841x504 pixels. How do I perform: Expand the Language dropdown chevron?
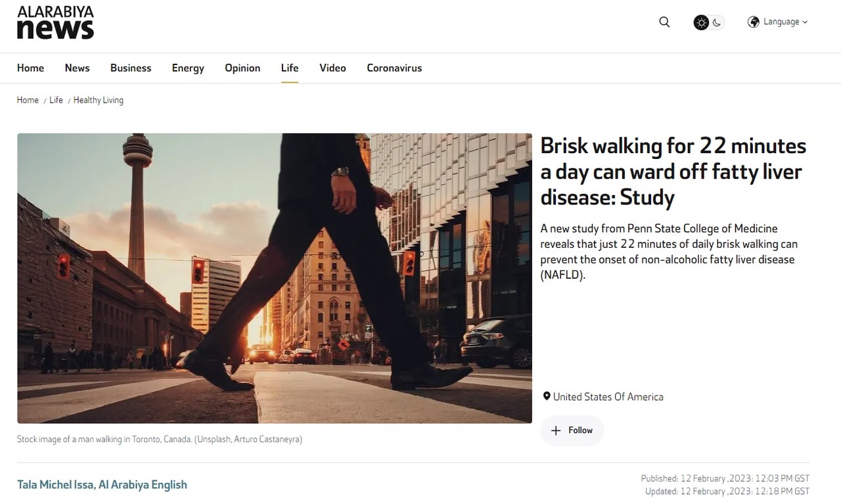[805, 22]
